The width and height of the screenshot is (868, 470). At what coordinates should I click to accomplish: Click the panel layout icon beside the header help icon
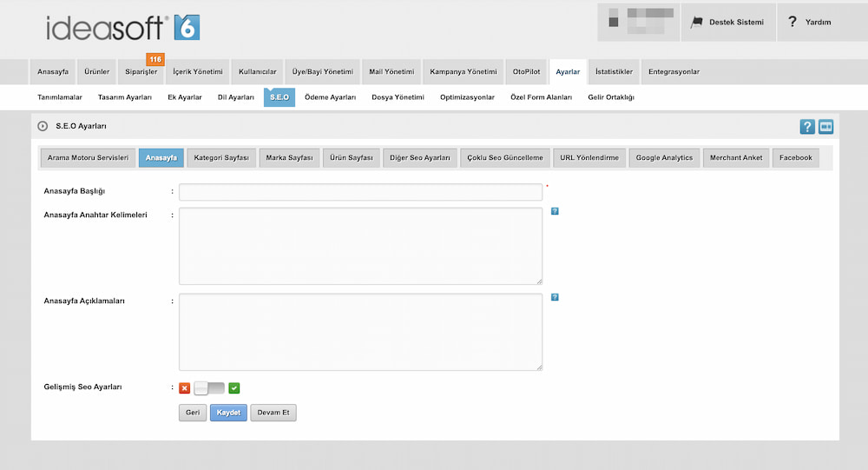click(825, 127)
